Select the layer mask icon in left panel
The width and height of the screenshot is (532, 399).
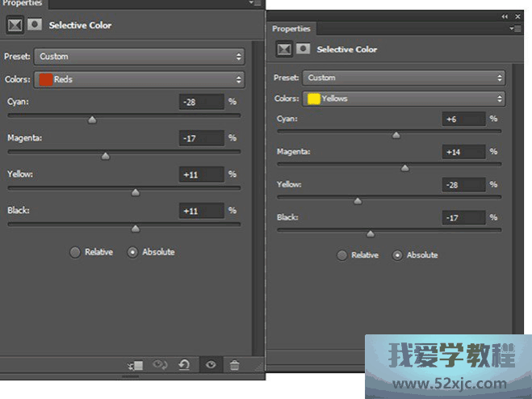(x=35, y=25)
